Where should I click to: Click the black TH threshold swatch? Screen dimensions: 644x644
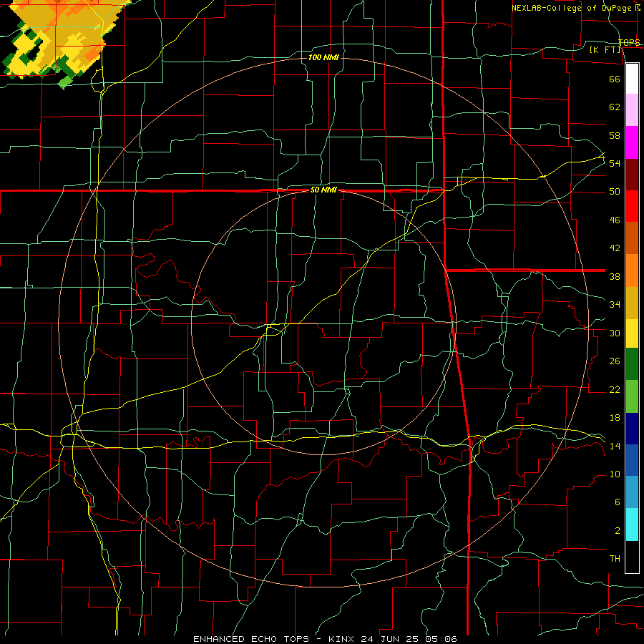pyautogui.click(x=632, y=557)
